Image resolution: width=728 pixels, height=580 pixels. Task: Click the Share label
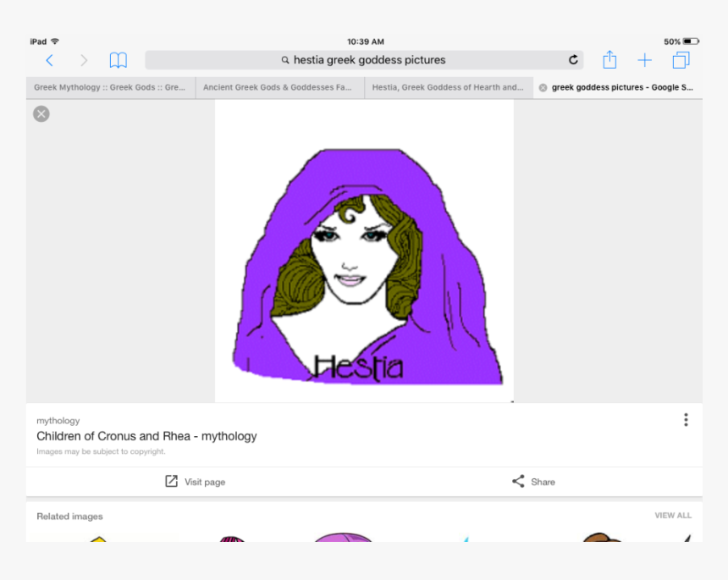coord(543,482)
